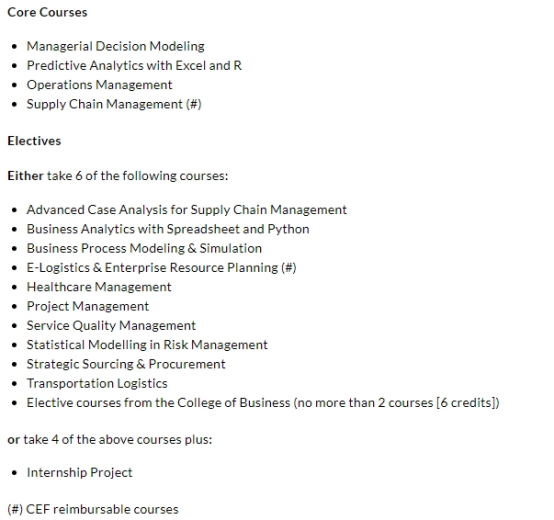The width and height of the screenshot is (554, 520).
Task: Click the Electives heading
Action: point(34,141)
